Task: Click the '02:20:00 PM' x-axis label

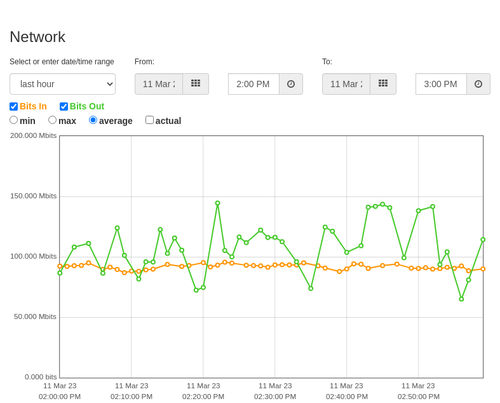Action: [x=203, y=397]
